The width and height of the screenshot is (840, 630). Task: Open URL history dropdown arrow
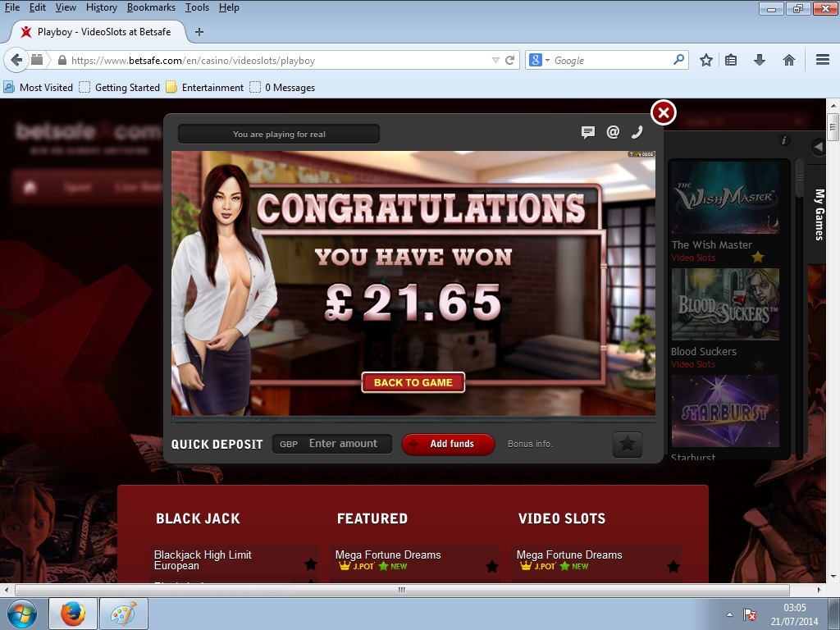pyautogui.click(x=495, y=60)
